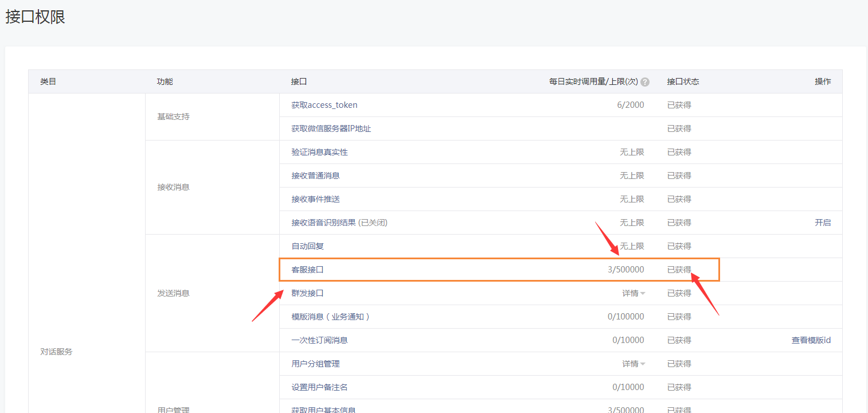Click the 验证消息真实性 interface row
The width and height of the screenshot is (868, 413).
561,152
